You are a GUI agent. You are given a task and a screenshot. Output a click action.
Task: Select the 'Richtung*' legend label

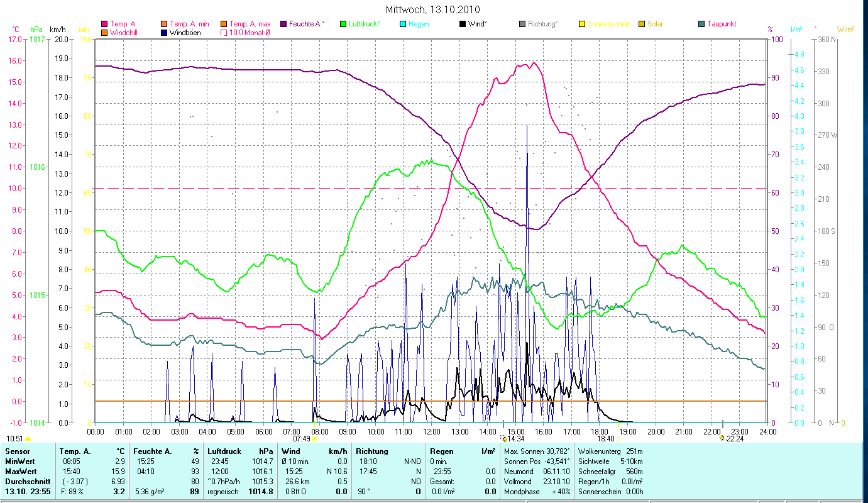click(x=542, y=24)
